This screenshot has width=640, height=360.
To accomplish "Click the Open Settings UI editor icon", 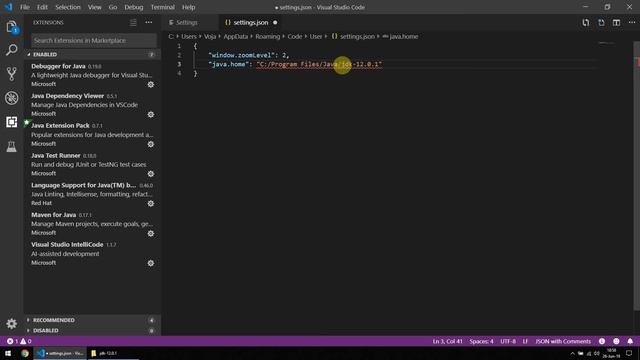I will 601,22.
